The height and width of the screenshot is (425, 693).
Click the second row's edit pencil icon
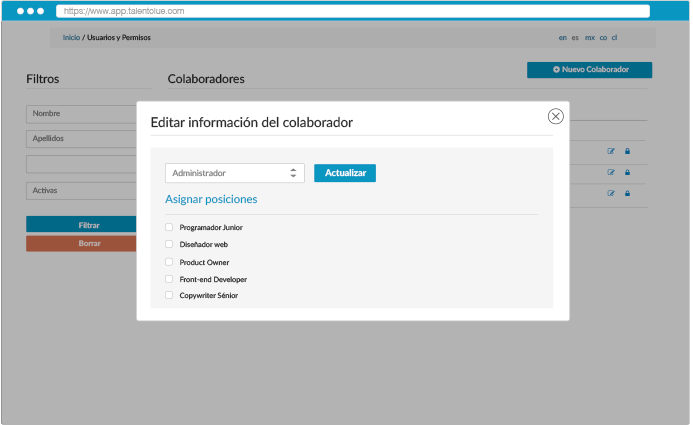point(611,172)
